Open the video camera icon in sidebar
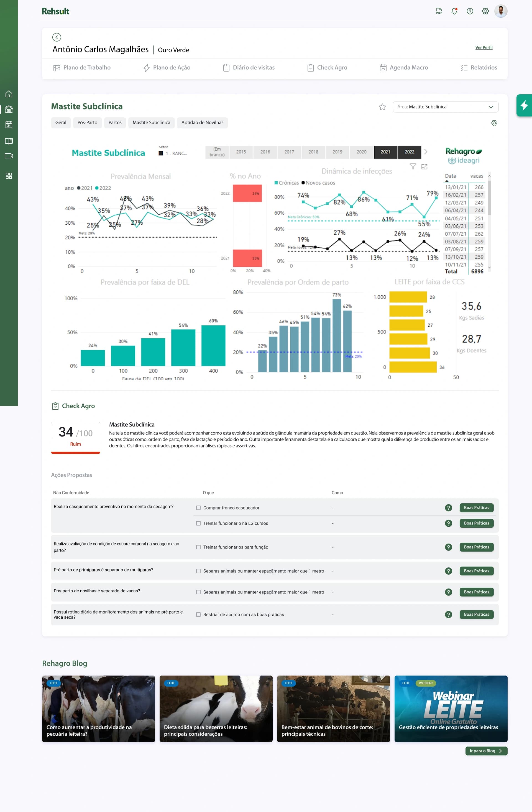 pos(9,156)
